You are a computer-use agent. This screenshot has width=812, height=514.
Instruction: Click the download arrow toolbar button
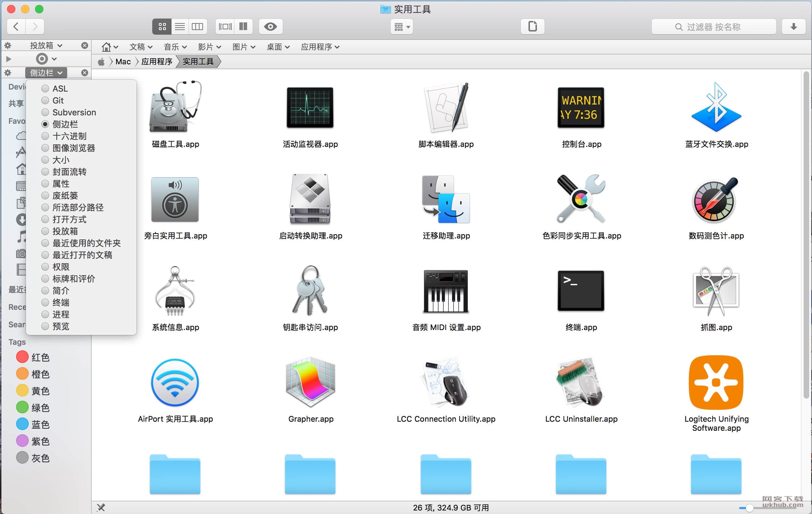point(794,27)
